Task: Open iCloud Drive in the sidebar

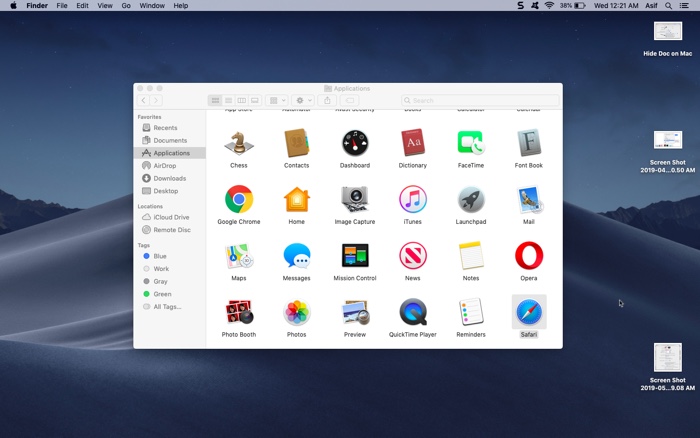Action: point(170,217)
